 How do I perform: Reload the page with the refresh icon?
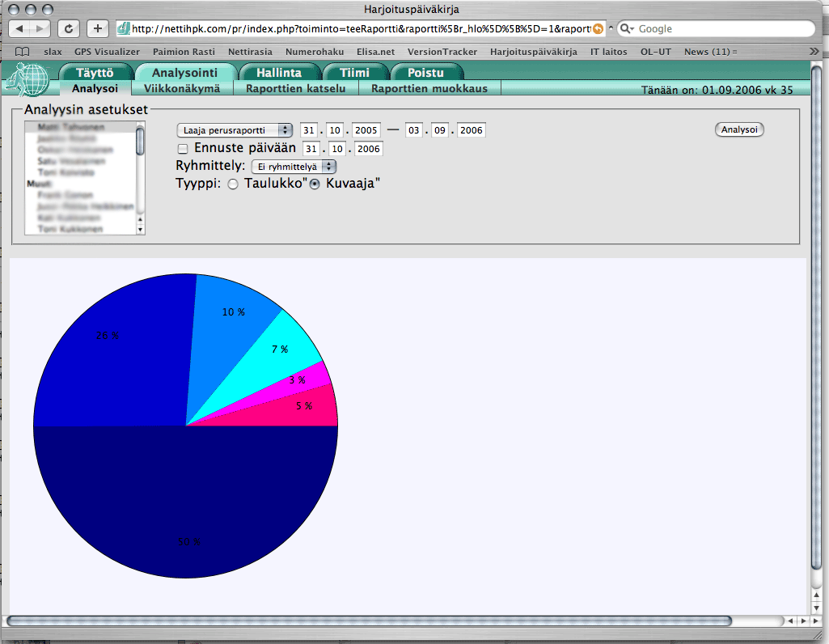(x=69, y=28)
